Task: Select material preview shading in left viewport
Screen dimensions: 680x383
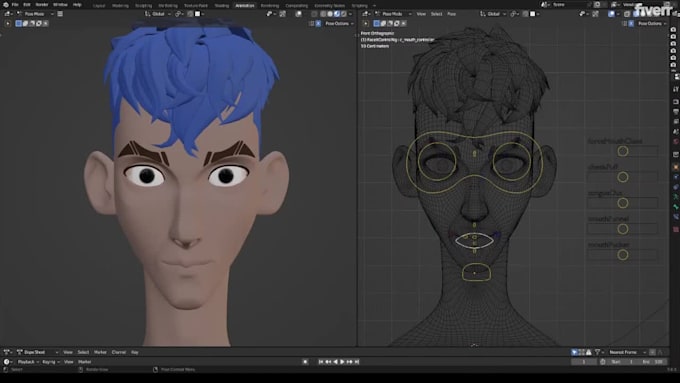Action: [337, 14]
